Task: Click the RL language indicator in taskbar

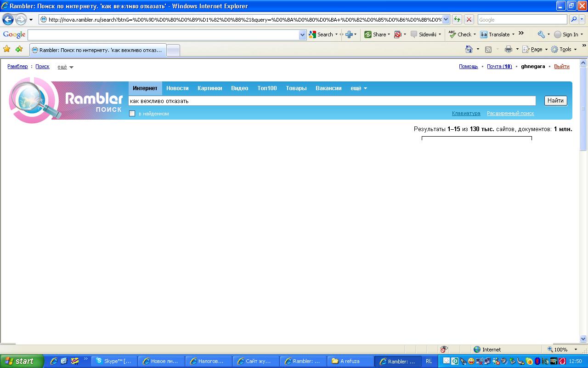Action: click(x=429, y=361)
